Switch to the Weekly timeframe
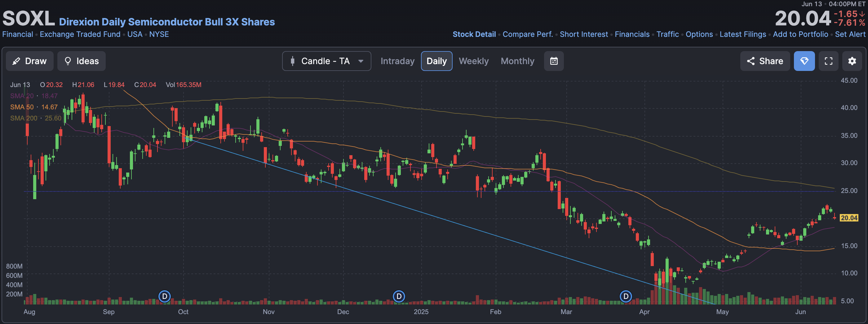This screenshot has height=324, width=868. click(x=473, y=61)
